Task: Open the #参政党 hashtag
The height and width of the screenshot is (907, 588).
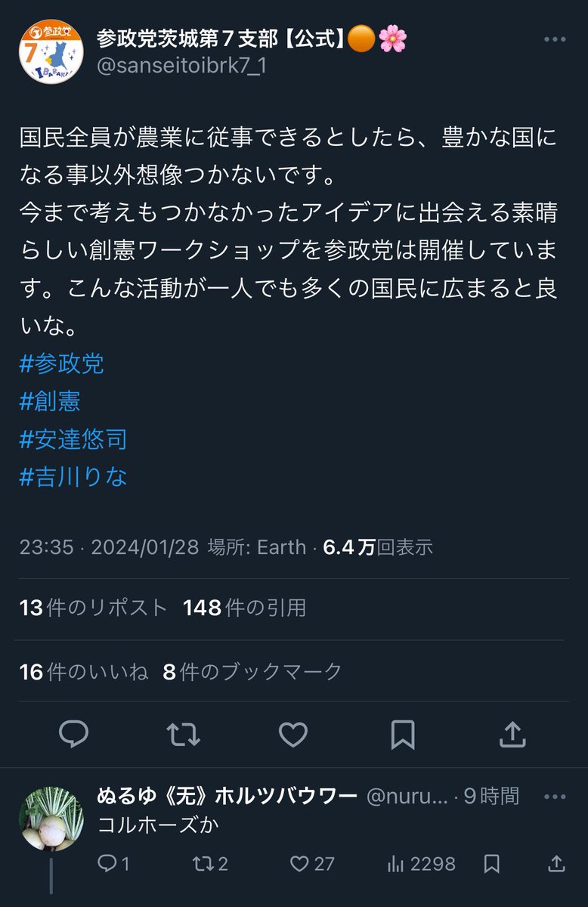Action: pyautogui.click(x=62, y=364)
